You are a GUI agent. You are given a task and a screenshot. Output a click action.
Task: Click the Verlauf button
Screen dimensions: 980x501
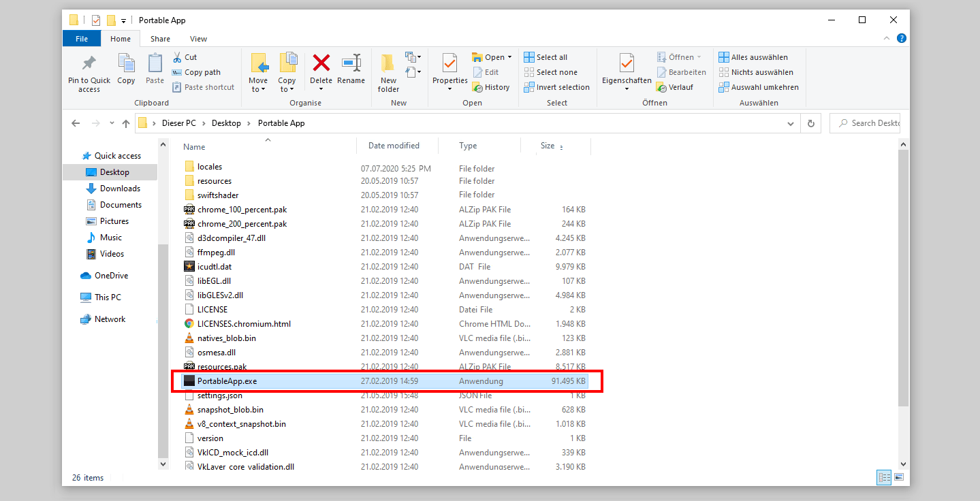pos(674,87)
